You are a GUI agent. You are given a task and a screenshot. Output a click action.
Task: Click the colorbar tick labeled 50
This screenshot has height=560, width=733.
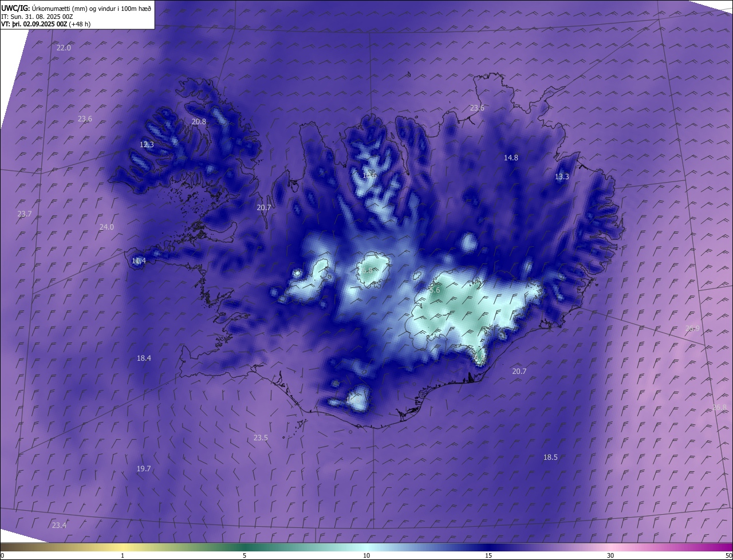pyautogui.click(x=729, y=555)
